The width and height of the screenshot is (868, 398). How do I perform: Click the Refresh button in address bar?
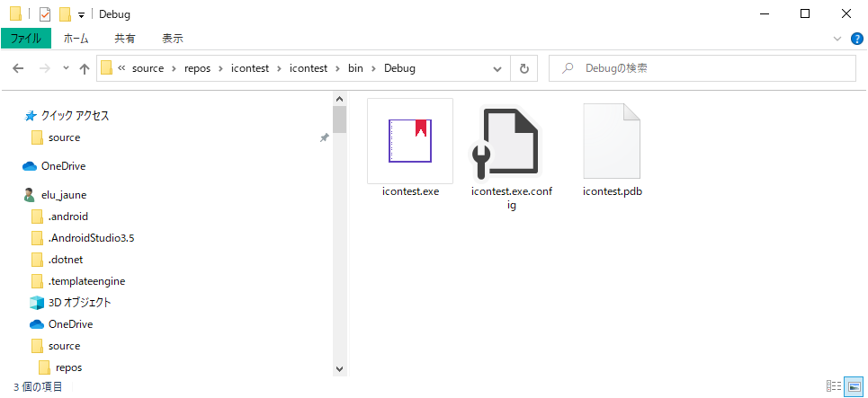pos(524,68)
